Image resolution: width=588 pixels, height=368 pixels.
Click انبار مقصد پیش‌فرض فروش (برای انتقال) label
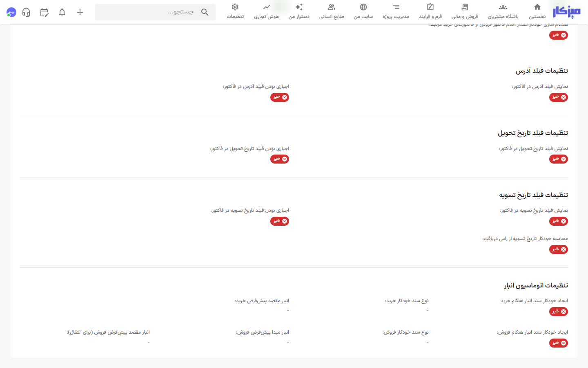pyautogui.click(x=108, y=332)
